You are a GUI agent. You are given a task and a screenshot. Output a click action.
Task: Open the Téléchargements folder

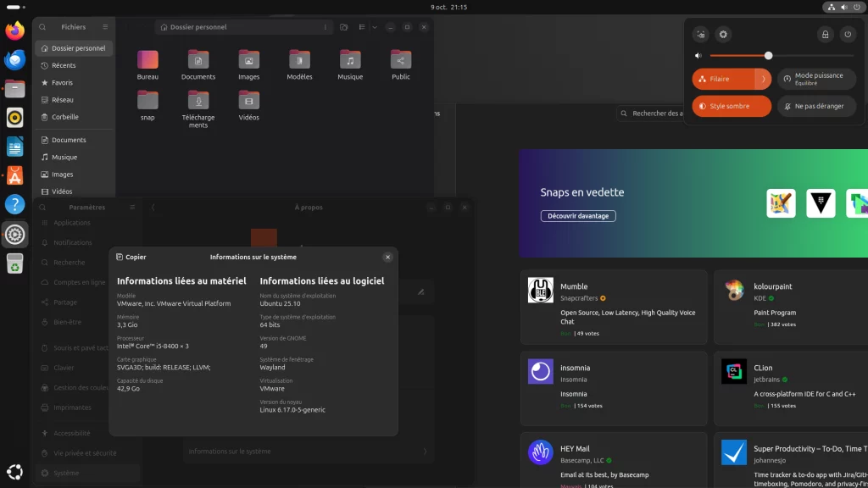tap(198, 101)
